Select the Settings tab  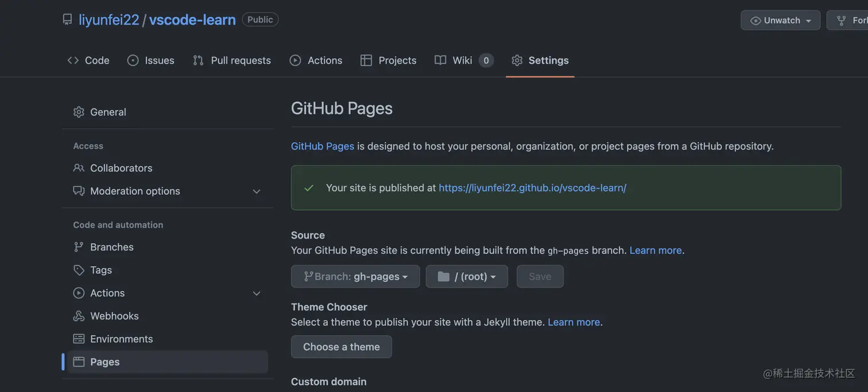[540, 60]
